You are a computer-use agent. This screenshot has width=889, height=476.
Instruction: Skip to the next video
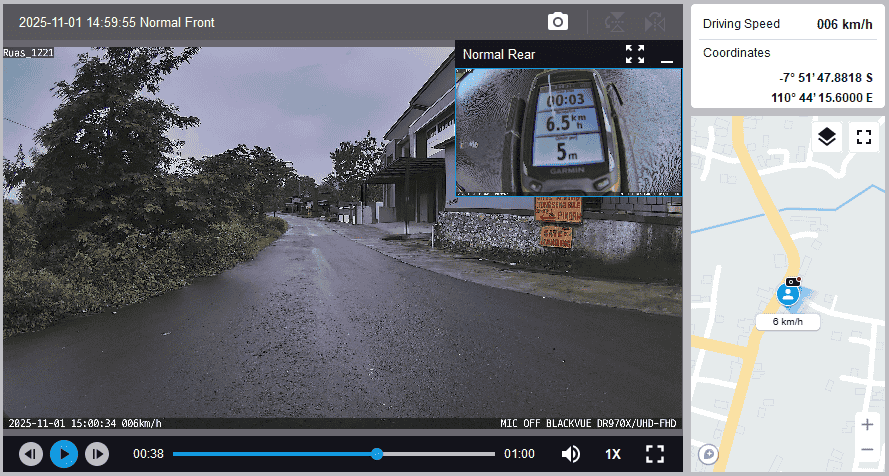tap(96, 454)
